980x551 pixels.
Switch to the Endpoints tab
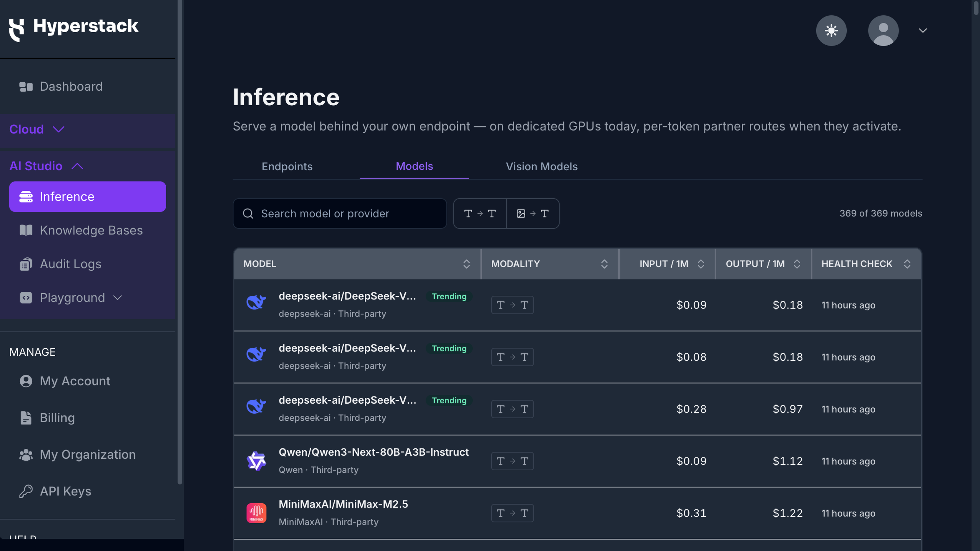[287, 167]
